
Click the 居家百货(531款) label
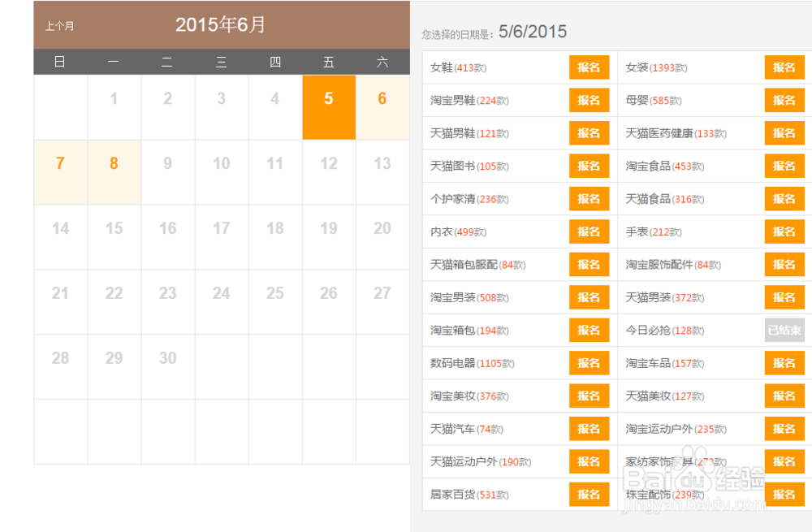[x=469, y=495]
